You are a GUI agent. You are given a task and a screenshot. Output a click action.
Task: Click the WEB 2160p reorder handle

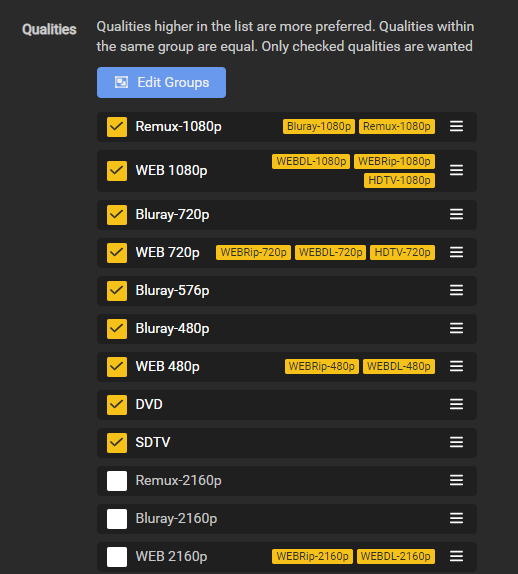pos(456,556)
